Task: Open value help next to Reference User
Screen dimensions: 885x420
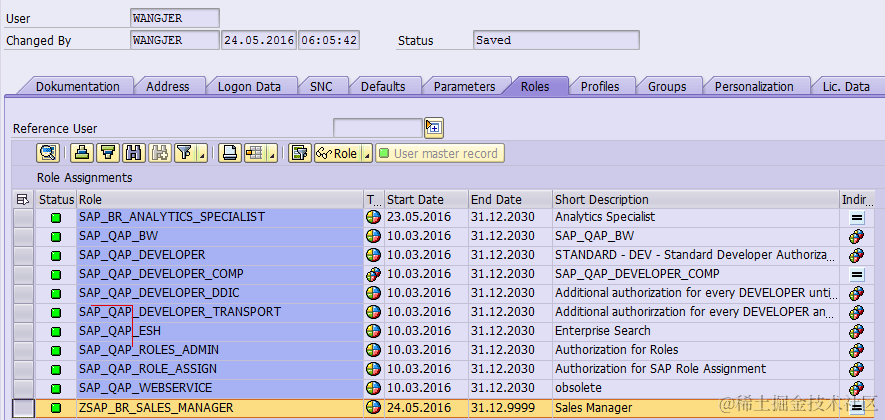Action: (434, 128)
